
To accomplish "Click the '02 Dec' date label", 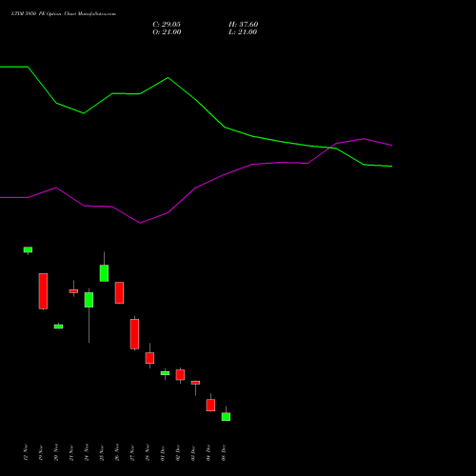I will pos(178,453).
